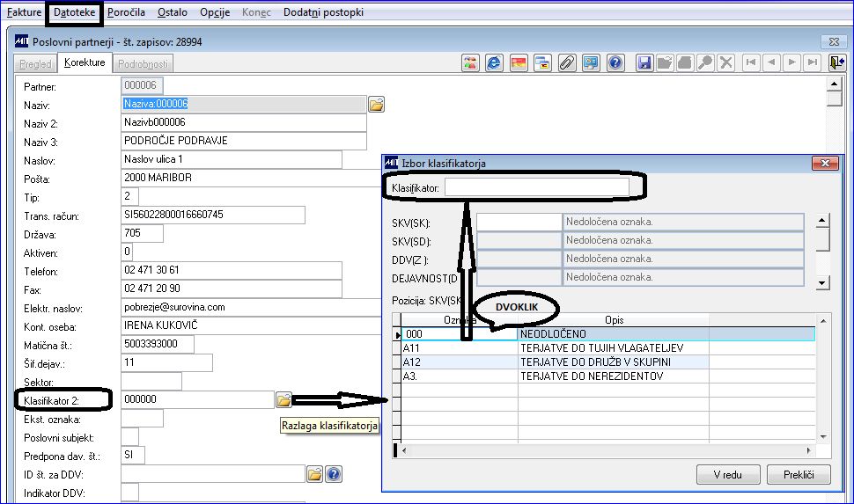Confirm the selection with the V redu button
The image size is (854, 504).
(x=727, y=475)
